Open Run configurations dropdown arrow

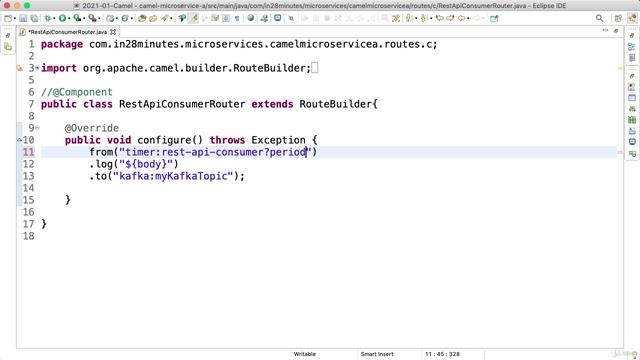click(68, 18)
